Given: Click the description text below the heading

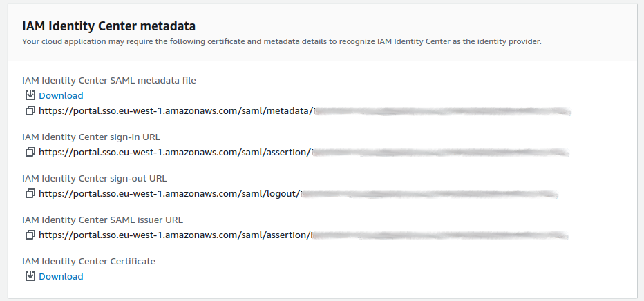Looking at the screenshot, I should (281, 41).
